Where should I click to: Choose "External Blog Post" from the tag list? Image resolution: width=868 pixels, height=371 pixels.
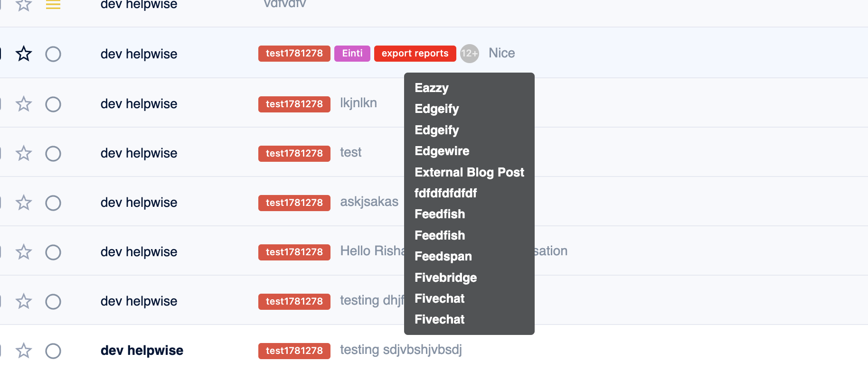tap(469, 172)
